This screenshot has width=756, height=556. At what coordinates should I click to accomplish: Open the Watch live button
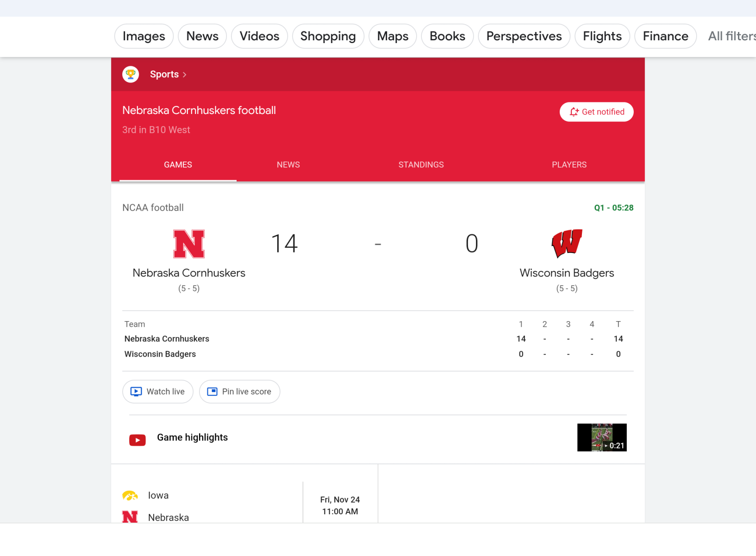click(157, 392)
